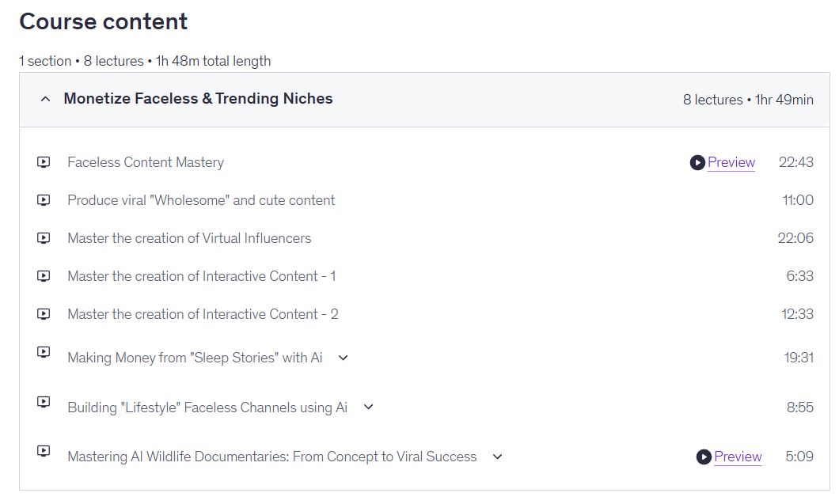Expand the "Lifestyle" Faceless Channels lecture details

click(368, 407)
